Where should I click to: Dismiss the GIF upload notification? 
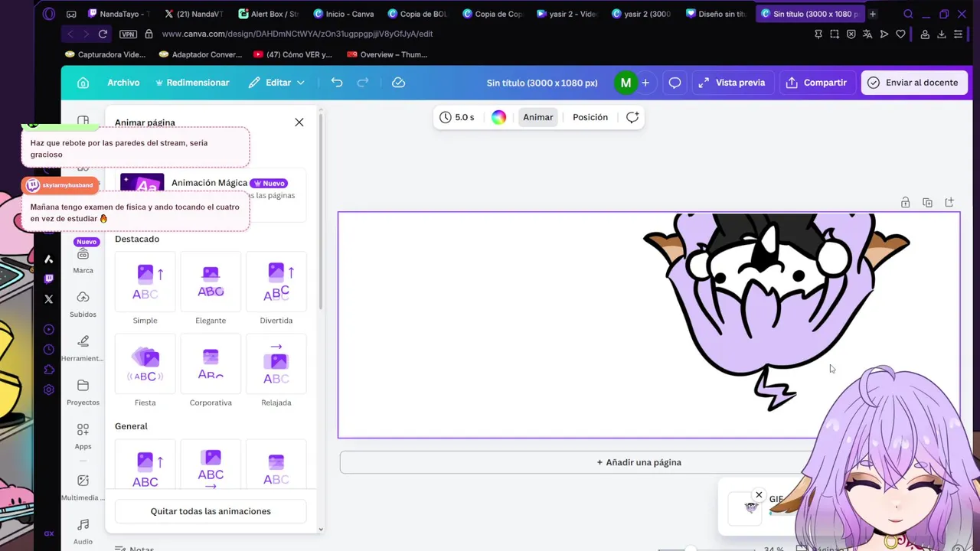tap(759, 494)
